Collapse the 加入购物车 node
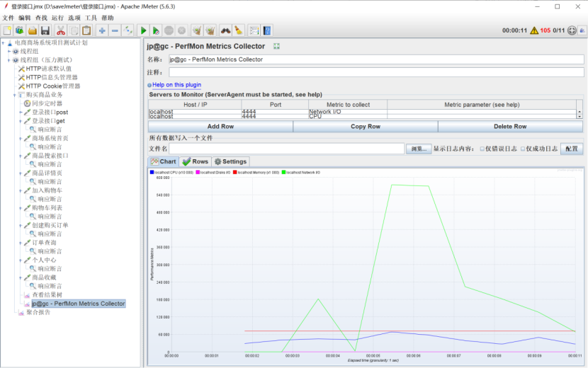The width and height of the screenshot is (588, 368). pyautogui.click(x=21, y=190)
